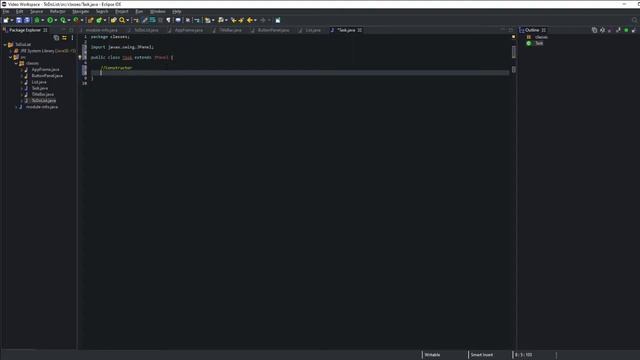The width and height of the screenshot is (640, 360).
Task: Click the New file toolbar icon
Action: (x=6, y=20)
